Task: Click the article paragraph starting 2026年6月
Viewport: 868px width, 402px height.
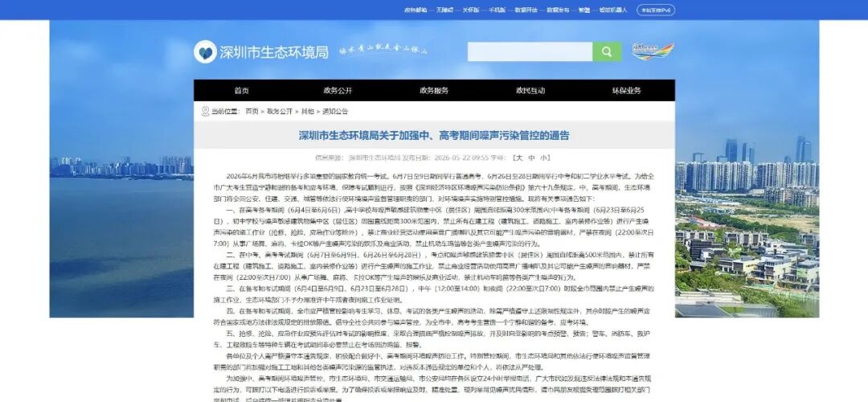Action: click(434, 187)
